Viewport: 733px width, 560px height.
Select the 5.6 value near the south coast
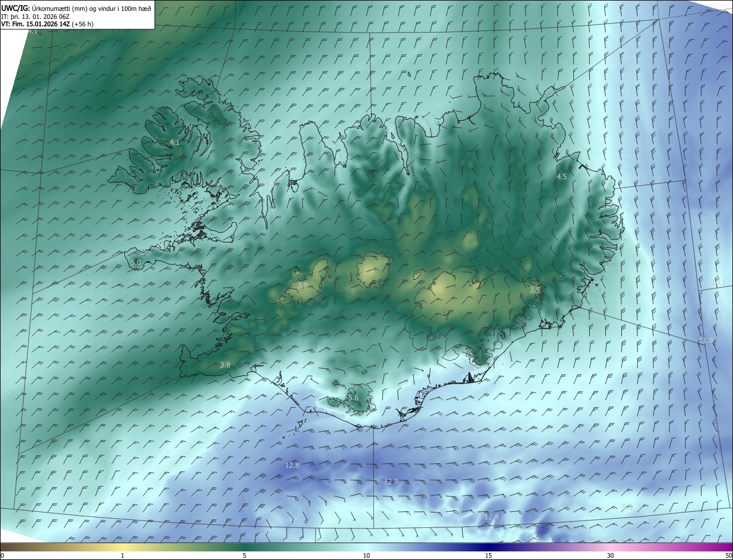coord(353,397)
